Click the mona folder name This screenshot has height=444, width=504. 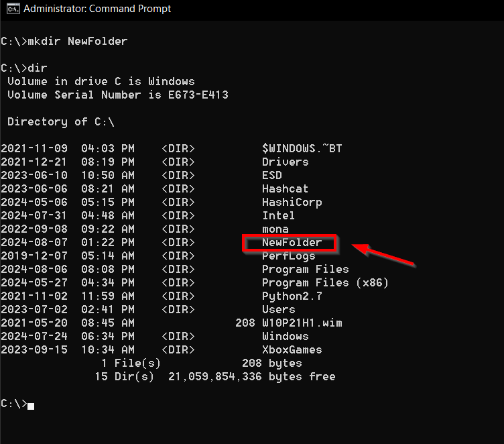275,229
